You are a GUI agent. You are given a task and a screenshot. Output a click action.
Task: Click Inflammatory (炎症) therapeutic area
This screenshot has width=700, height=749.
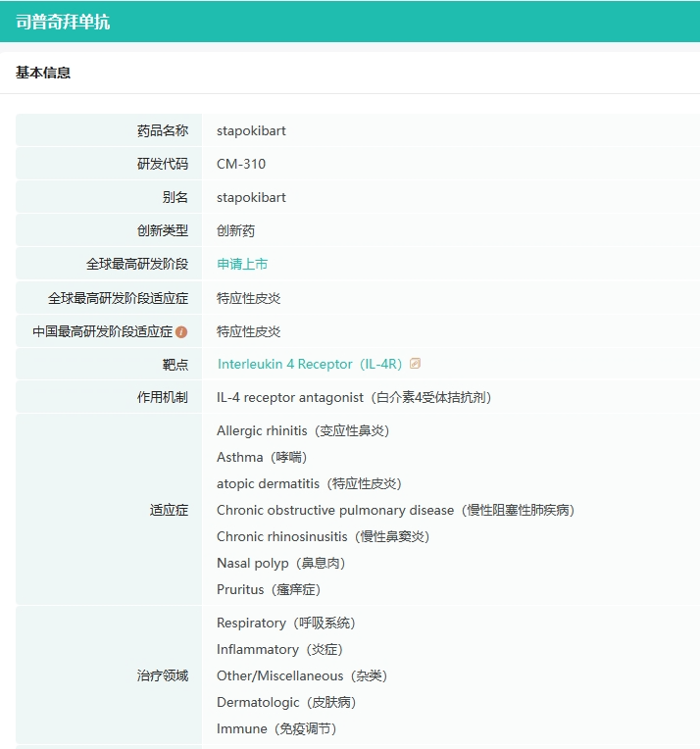point(280,650)
